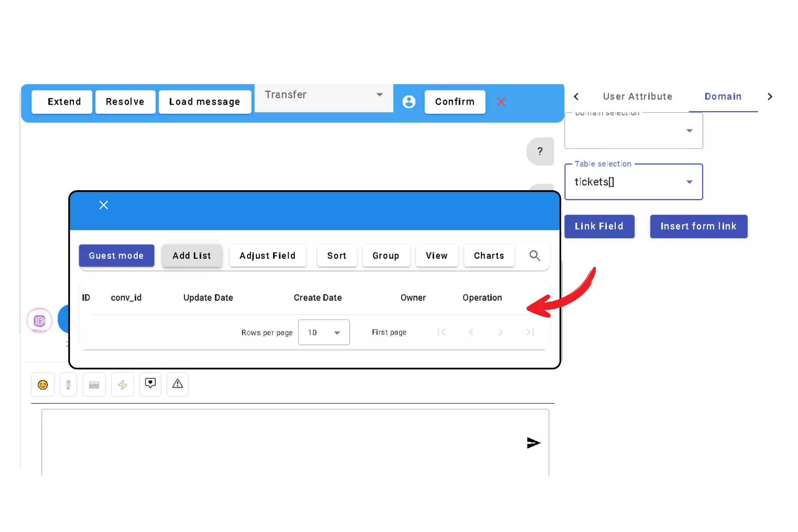Click the paperclip attachment icon

point(68,384)
